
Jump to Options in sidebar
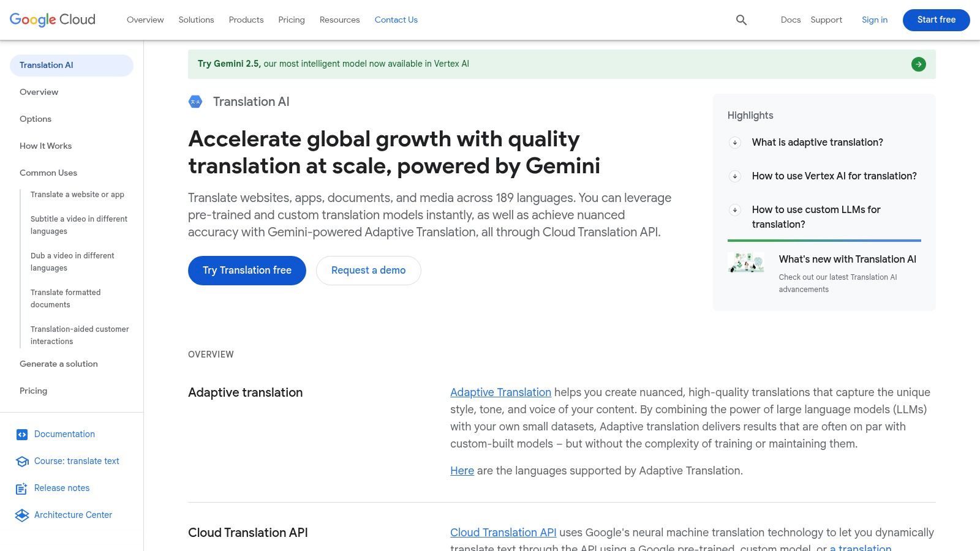click(x=36, y=119)
